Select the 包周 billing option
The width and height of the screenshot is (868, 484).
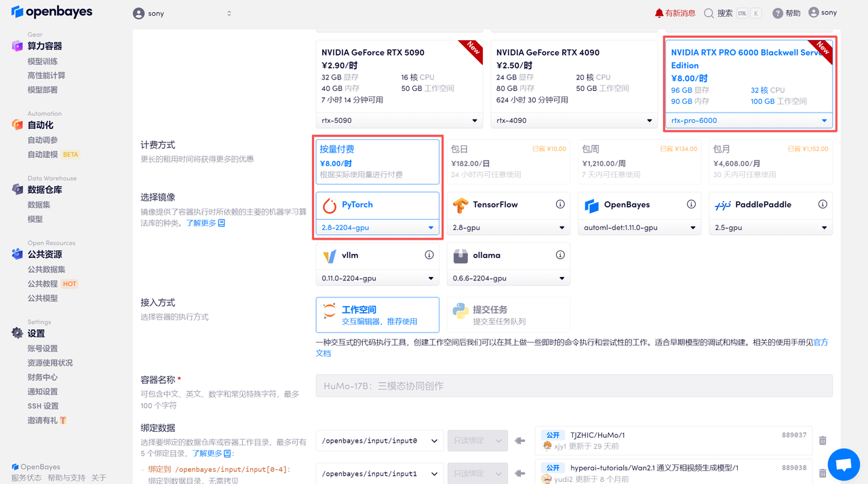tap(639, 162)
